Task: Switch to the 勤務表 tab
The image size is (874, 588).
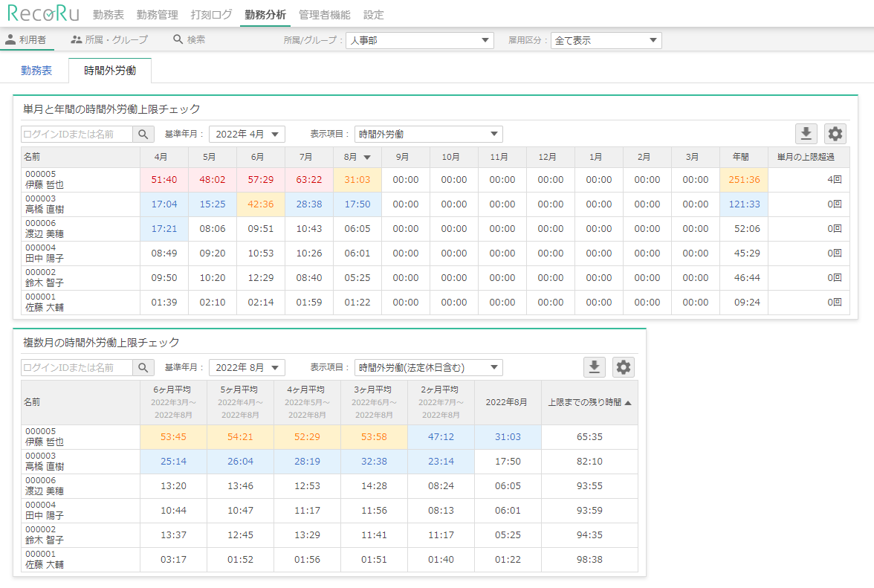Action: [x=36, y=71]
